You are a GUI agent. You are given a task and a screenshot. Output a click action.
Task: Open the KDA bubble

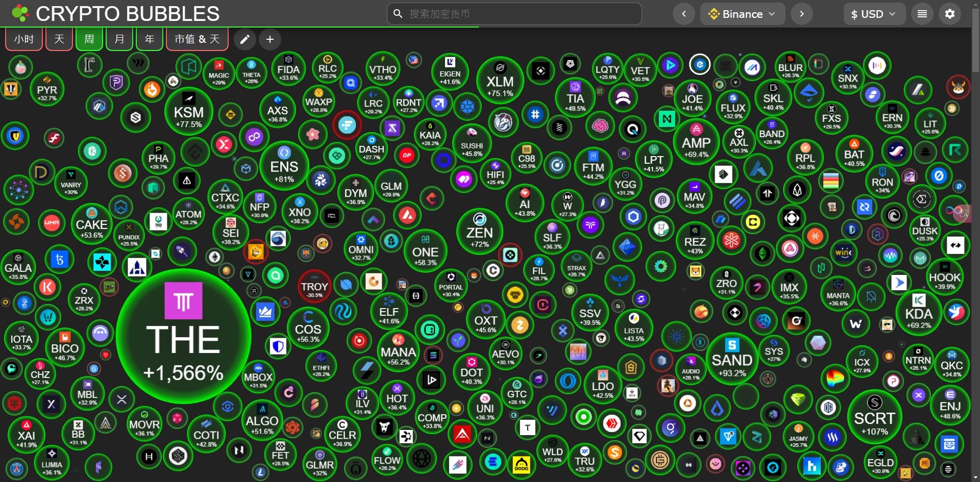pyautogui.click(x=919, y=312)
